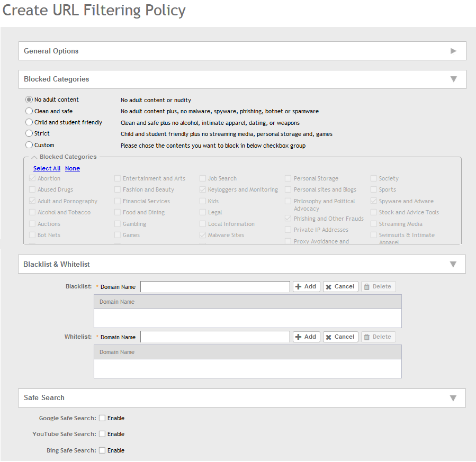Select the Strict filtering radio button
Viewport: 476px width, 462px height.
pos(29,133)
